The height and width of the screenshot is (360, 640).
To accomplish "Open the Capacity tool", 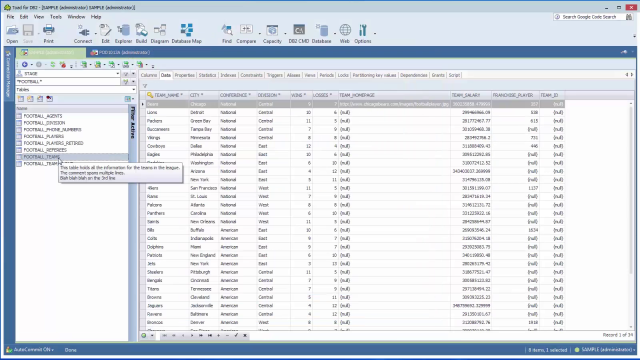I will (272, 33).
